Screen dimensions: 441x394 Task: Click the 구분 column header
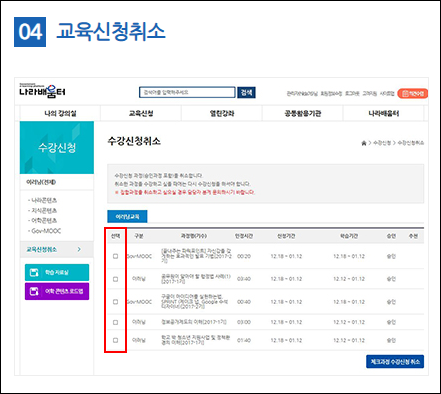pos(139,236)
